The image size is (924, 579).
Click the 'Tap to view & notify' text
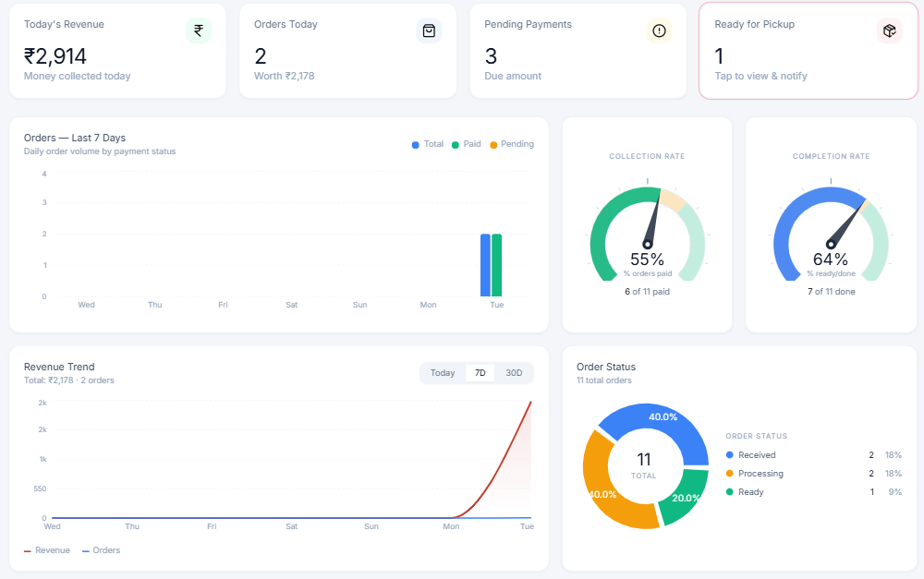760,76
